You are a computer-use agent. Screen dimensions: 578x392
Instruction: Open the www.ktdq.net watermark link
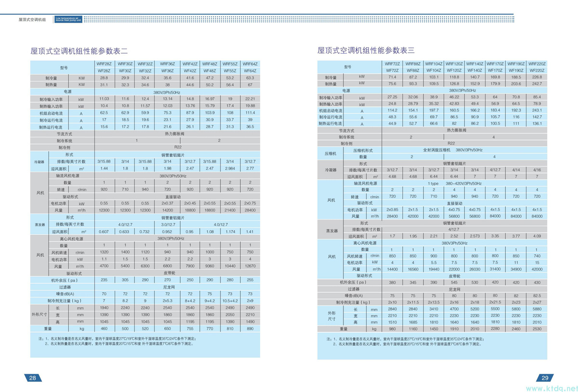551,388
